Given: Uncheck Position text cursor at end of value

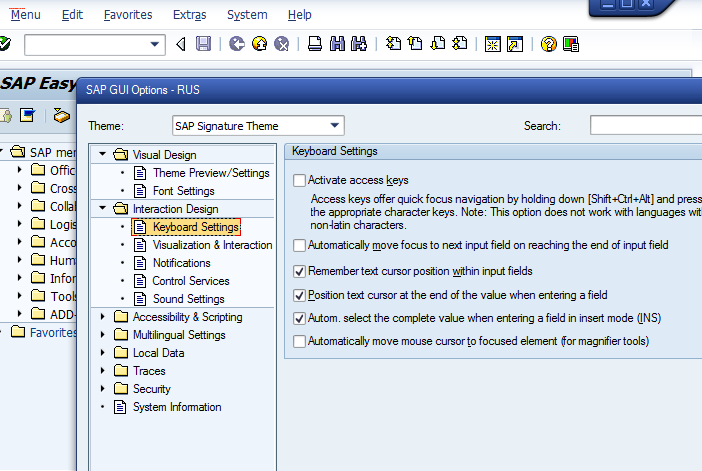Looking at the screenshot, I should 300,295.
